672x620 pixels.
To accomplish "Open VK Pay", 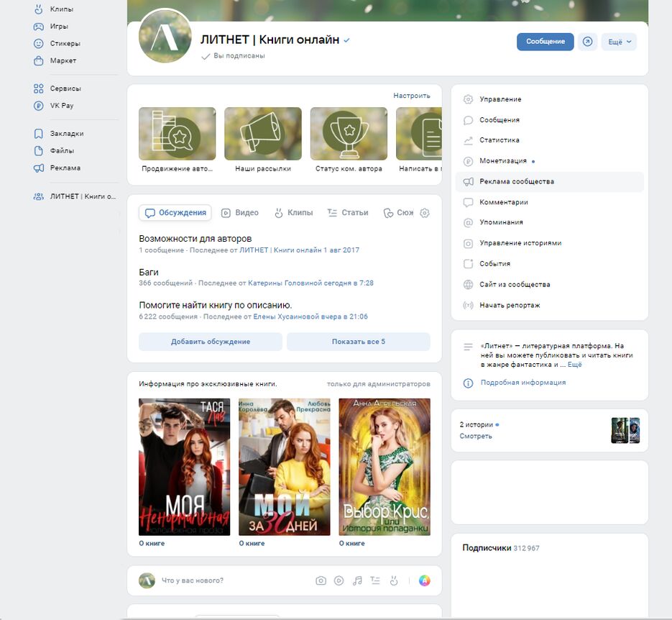I will [x=54, y=106].
